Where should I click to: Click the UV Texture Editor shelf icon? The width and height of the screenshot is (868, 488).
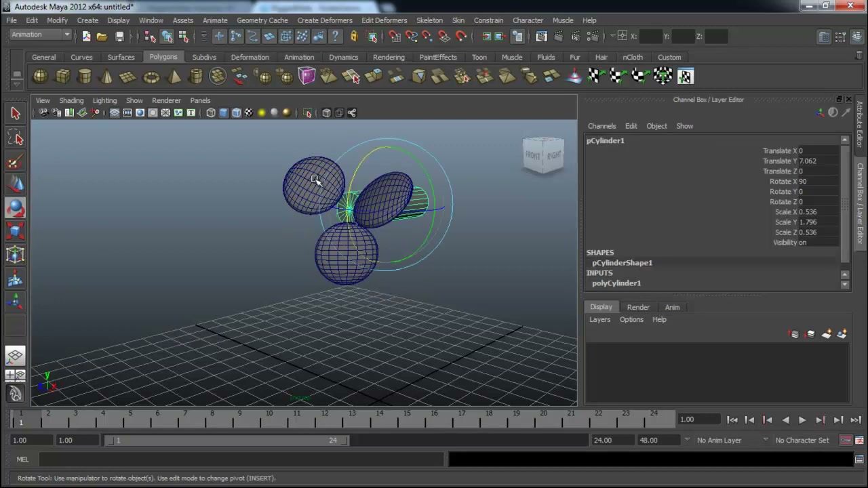point(686,77)
